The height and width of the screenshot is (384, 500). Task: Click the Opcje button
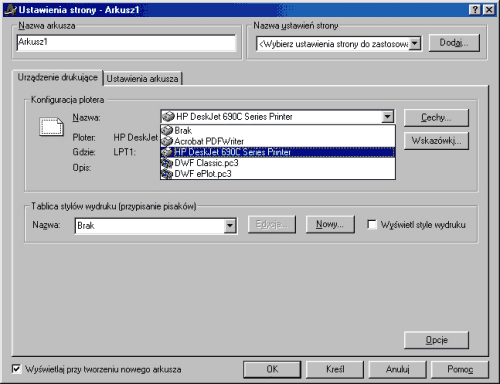coord(436,340)
